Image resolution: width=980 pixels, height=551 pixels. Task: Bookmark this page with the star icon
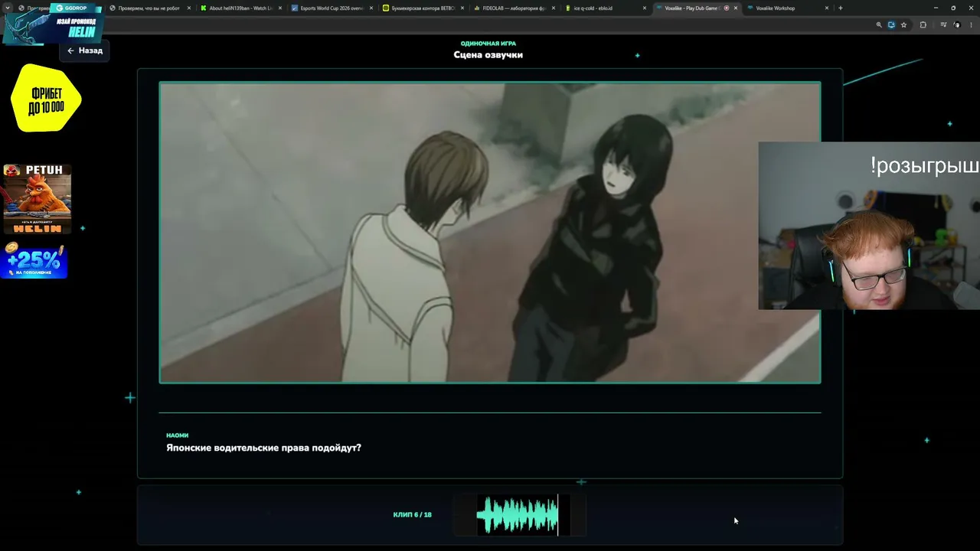903,24
